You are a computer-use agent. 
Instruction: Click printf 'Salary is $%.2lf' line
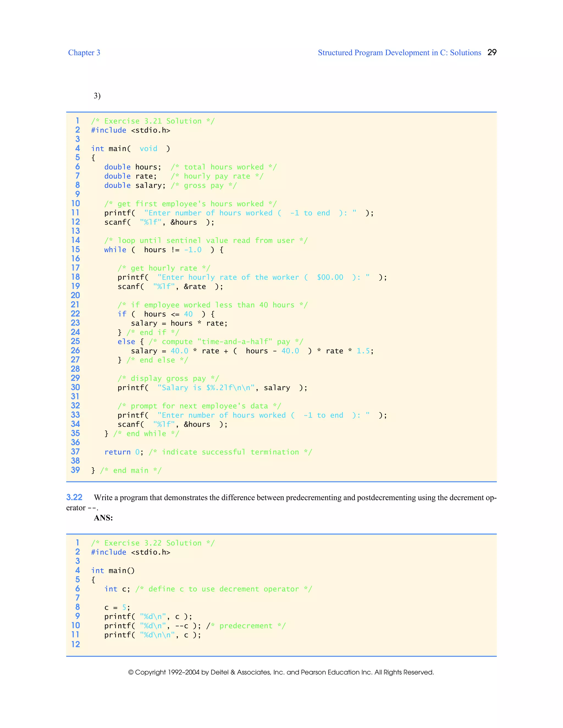pyautogui.click(x=212, y=388)
